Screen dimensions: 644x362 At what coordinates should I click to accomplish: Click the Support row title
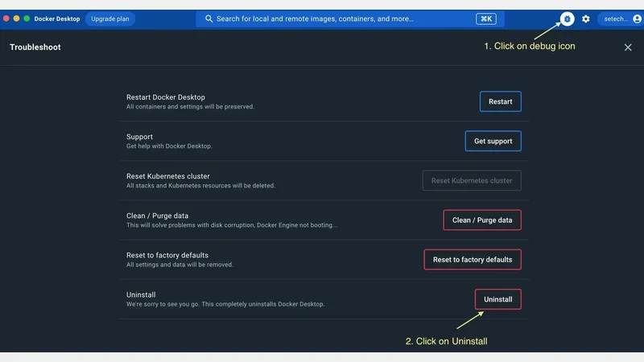(x=139, y=137)
